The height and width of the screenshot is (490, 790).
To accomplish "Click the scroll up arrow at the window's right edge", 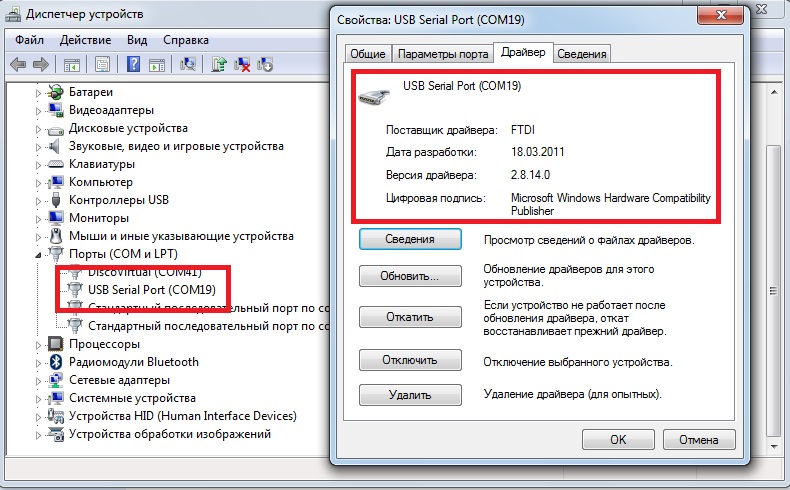I will coord(774,93).
